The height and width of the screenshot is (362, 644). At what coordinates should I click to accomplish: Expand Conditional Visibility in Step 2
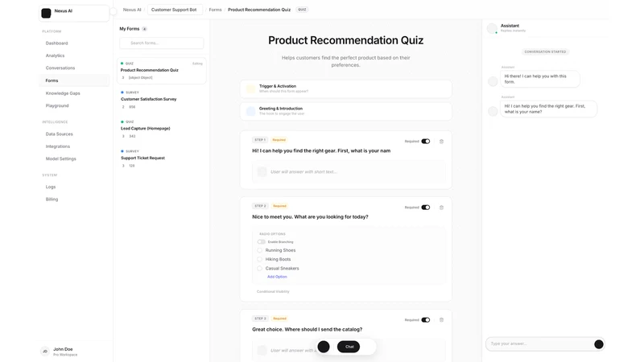tap(273, 292)
